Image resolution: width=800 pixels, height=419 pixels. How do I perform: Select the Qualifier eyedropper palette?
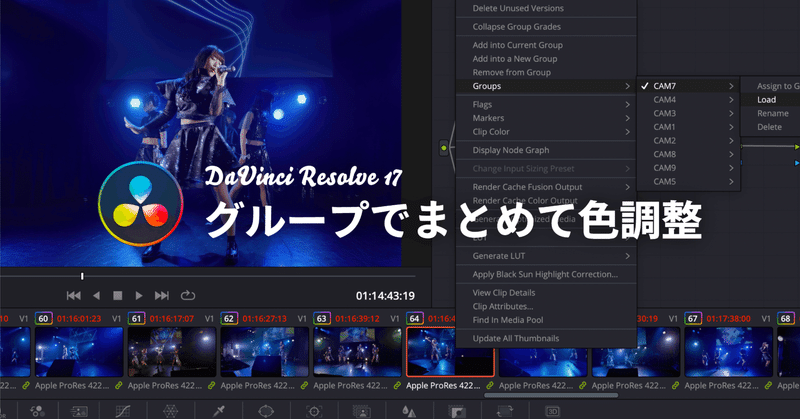coord(219,411)
